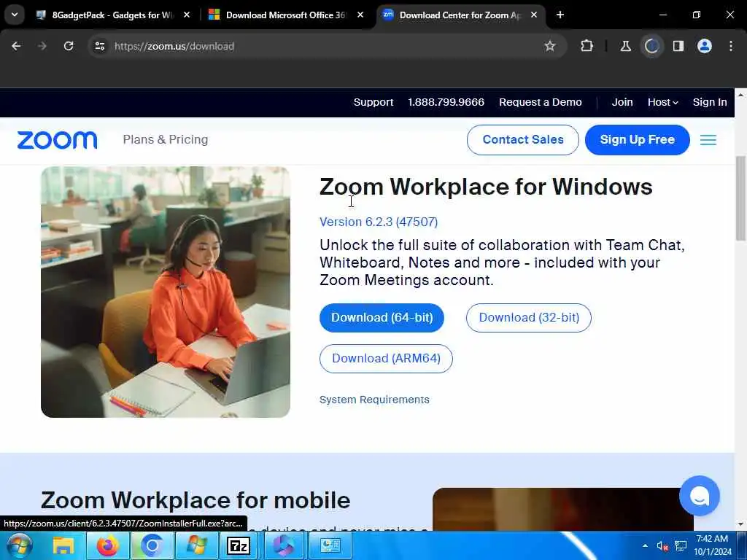Click the Zoom logo
747x560 pixels.
57,140
